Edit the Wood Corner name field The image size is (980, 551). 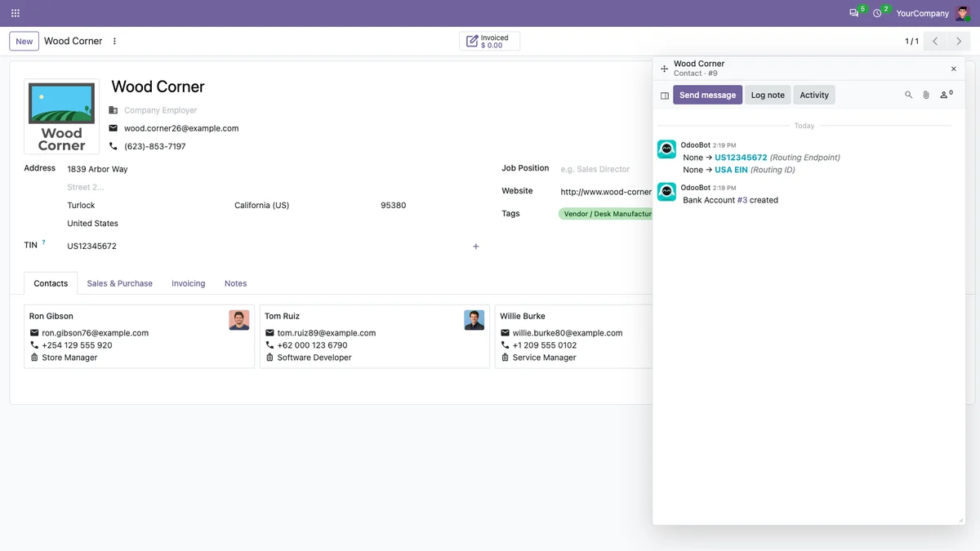point(158,87)
